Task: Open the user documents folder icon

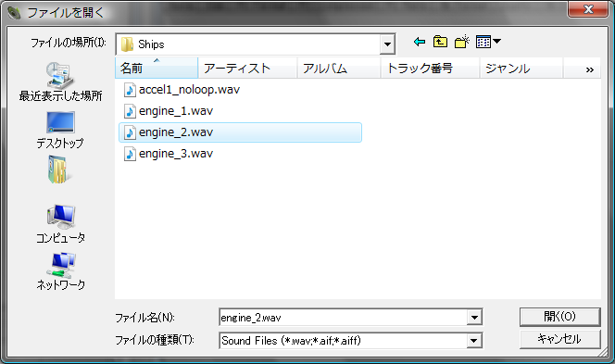Action: coord(59,169)
